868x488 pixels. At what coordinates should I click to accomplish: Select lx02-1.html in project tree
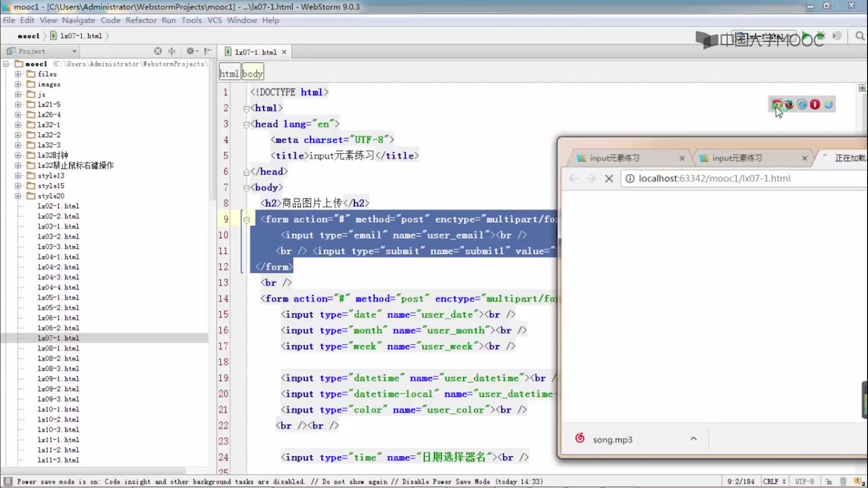tap(58, 206)
